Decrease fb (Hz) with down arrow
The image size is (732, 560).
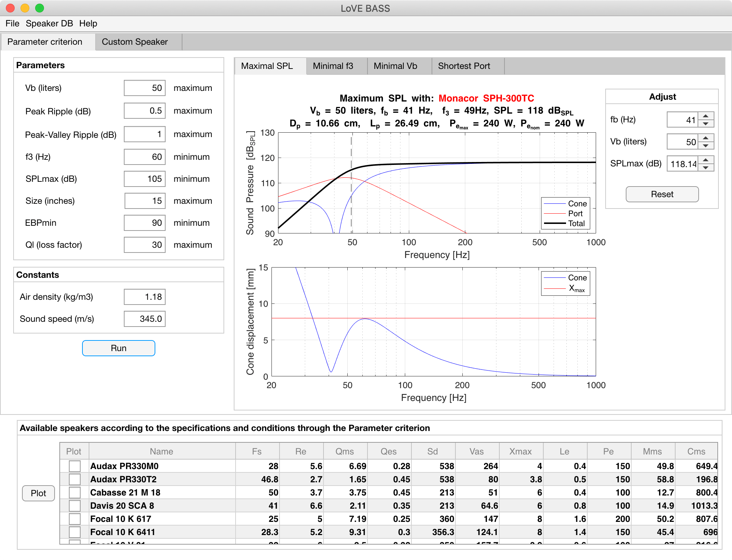pyautogui.click(x=706, y=124)
